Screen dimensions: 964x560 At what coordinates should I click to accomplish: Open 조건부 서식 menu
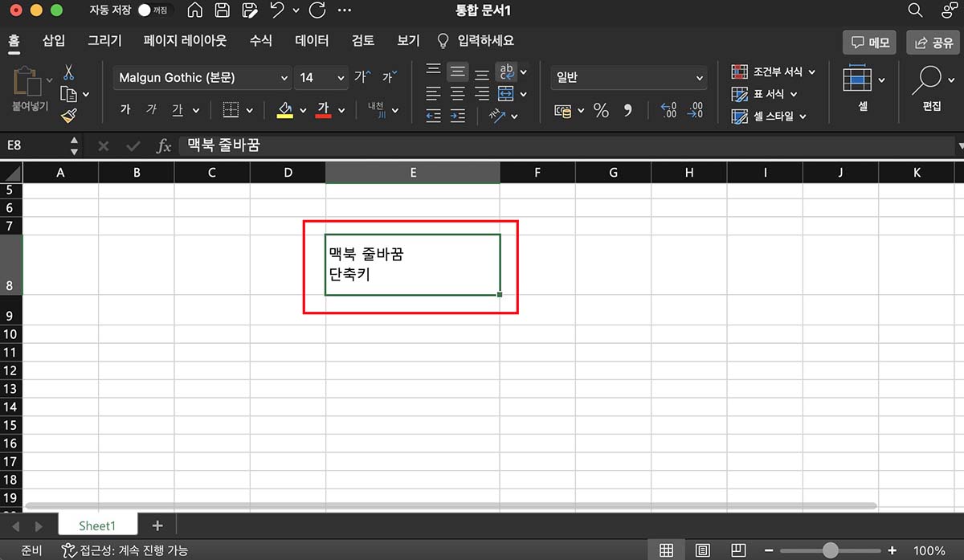[x=774, y=72]
